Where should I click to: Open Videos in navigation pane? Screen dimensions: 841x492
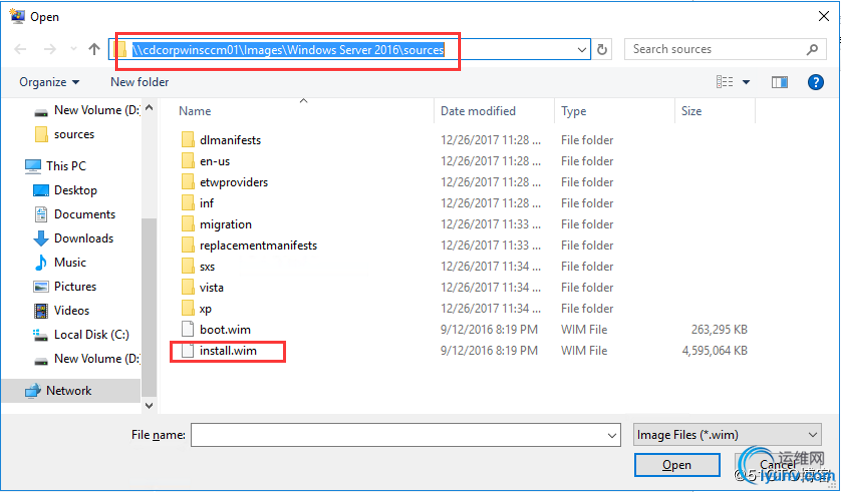pos(71,311)
